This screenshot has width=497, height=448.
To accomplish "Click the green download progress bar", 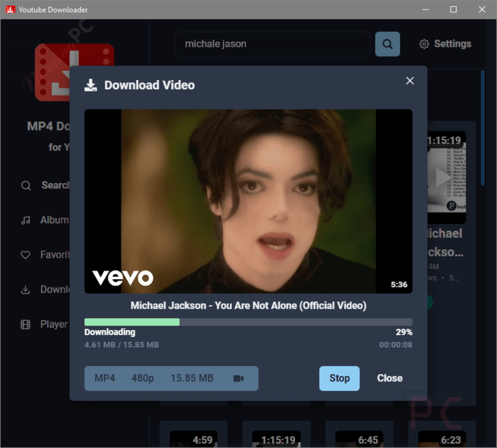I will tap(248, 322).
